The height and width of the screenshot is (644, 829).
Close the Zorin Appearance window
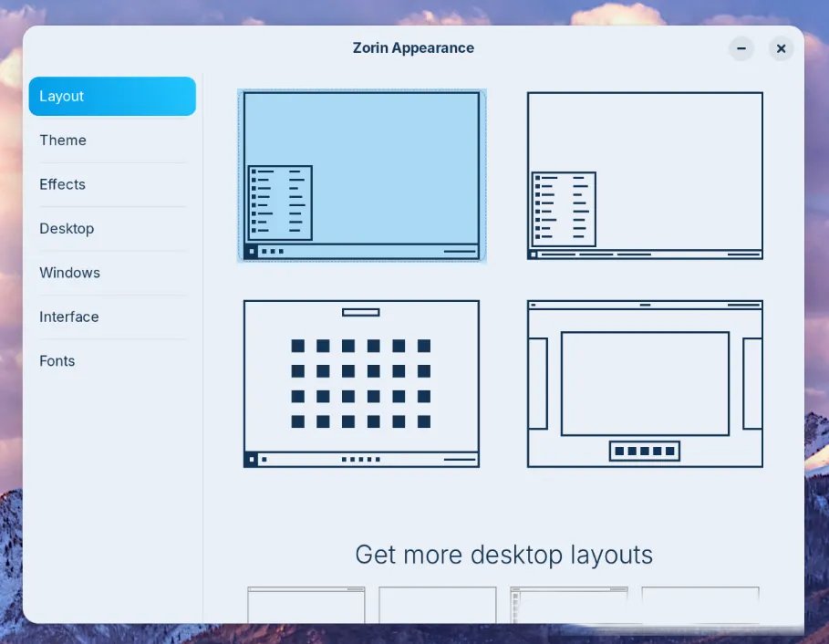[781, 48]
